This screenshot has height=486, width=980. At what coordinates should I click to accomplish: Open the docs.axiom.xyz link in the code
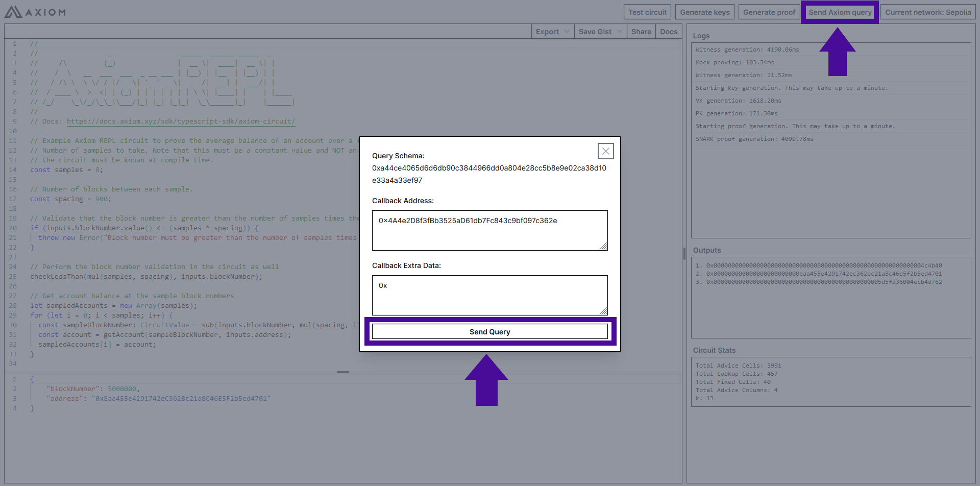click(181, 121)
